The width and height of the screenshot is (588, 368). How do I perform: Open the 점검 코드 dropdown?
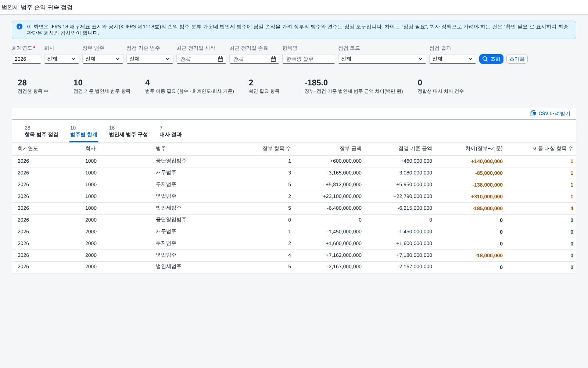coord(382,59)
